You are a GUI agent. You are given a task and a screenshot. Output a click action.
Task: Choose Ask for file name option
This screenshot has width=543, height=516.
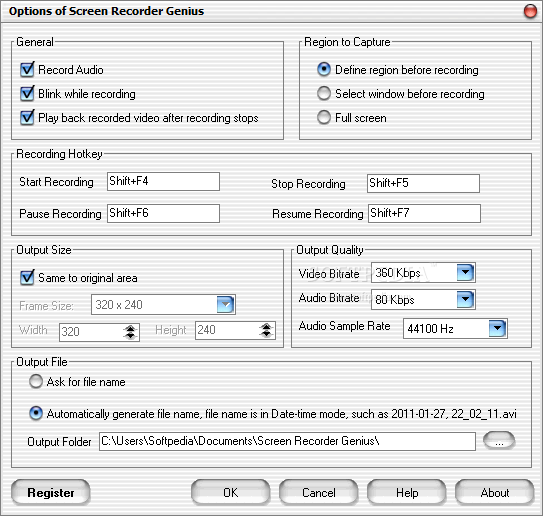point(36,381)
